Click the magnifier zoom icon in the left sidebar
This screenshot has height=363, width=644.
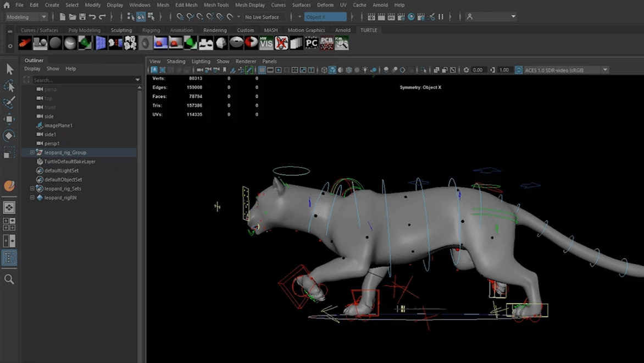[9, 279]
